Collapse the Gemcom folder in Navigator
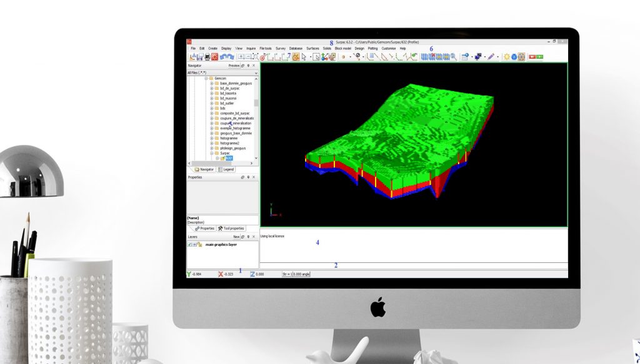Viewport: 640px width, 364px height. point(206,79)
